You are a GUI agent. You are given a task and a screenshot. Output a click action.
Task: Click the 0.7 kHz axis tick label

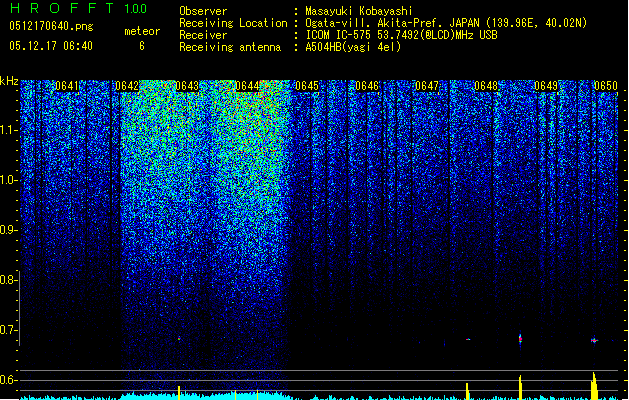point(8,330)
